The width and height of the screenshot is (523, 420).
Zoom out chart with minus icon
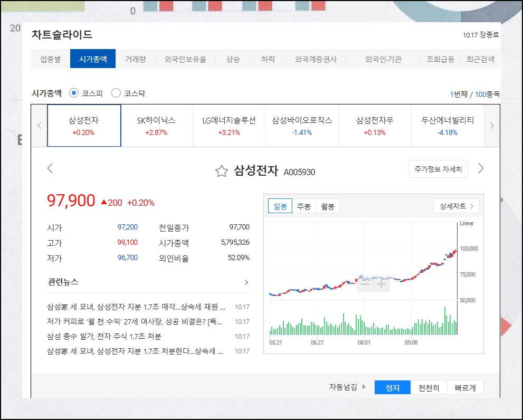click(365, 284)
